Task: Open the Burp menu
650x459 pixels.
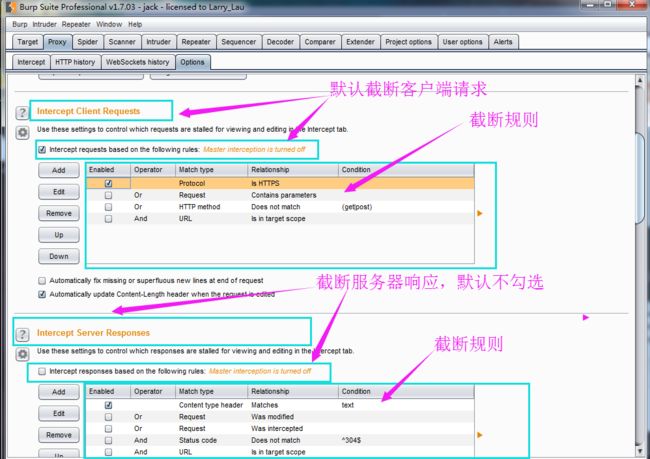Action: [19, 24]
